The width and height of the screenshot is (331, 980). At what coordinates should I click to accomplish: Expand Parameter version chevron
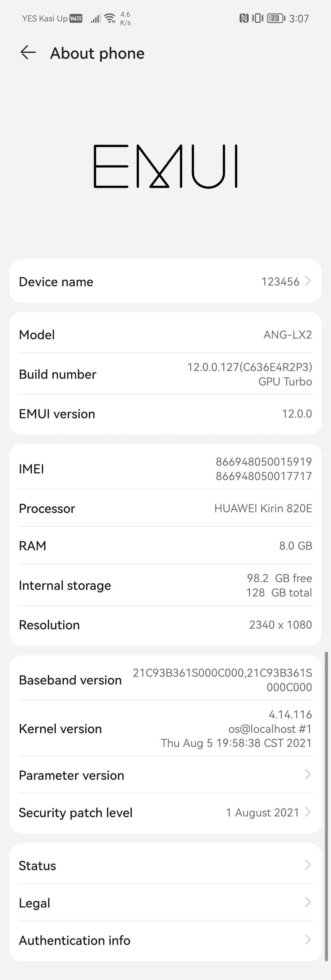click(x=308, y=774)
